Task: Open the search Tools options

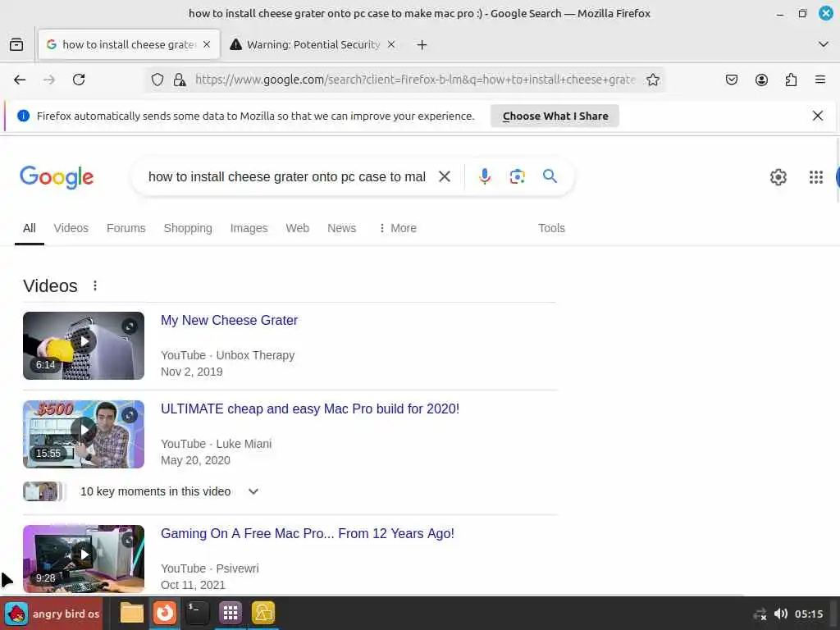Action: tap(551, 228)
